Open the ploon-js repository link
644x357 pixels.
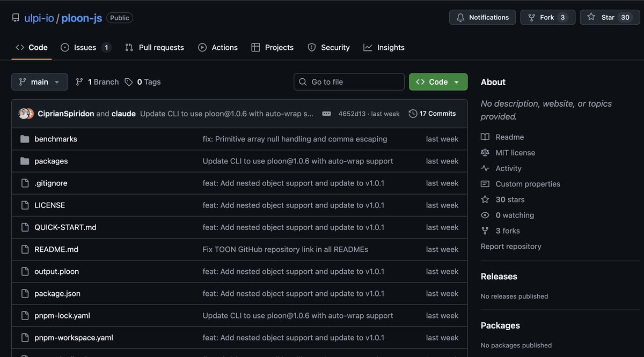pos(82,18)
